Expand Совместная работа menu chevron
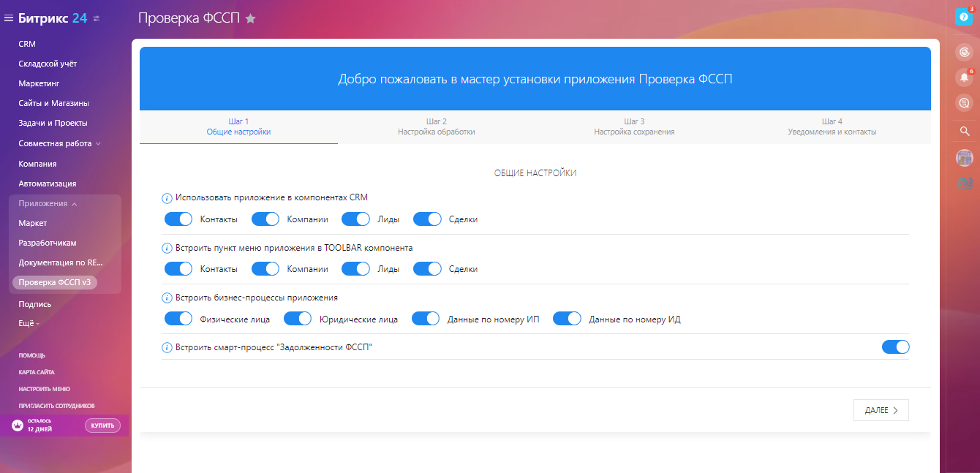Screen dimensions: 980x473 point(98,144)
